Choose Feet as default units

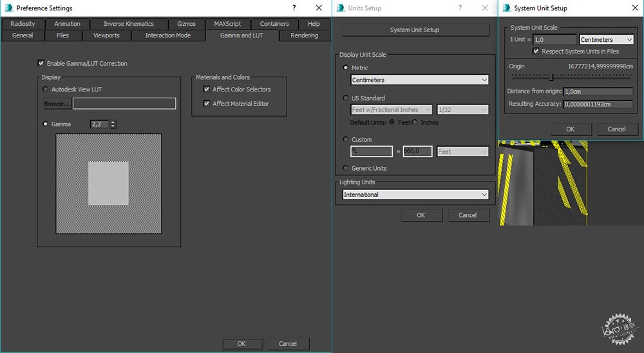[x=392, y=122]
